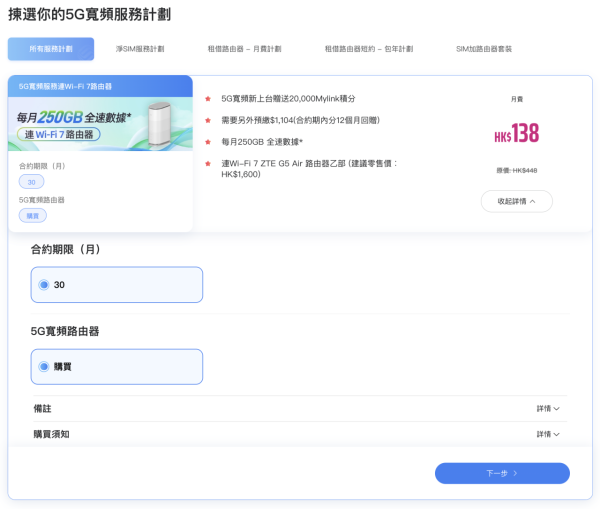Collapse plan details with 收起詳情 button
600x509 pixels.
tap(517, 201)
